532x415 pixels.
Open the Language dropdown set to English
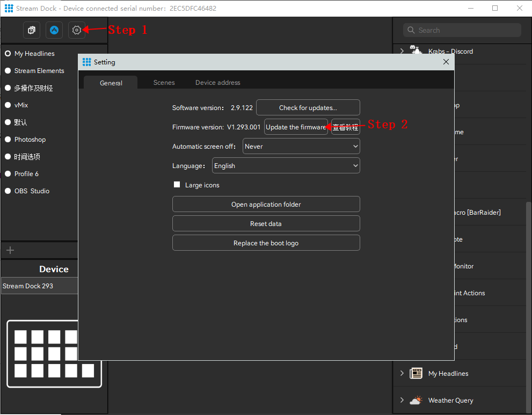[286, 165]
